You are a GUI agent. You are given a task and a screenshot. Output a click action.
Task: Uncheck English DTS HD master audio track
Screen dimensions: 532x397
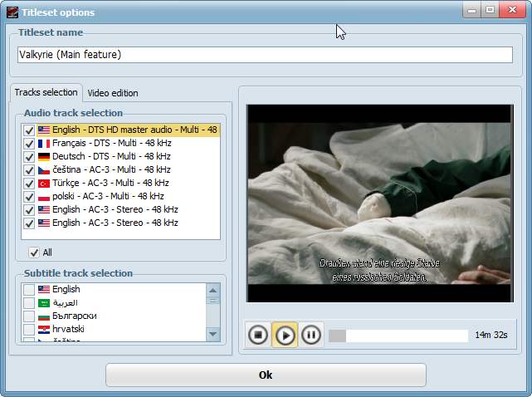[29, 130]
